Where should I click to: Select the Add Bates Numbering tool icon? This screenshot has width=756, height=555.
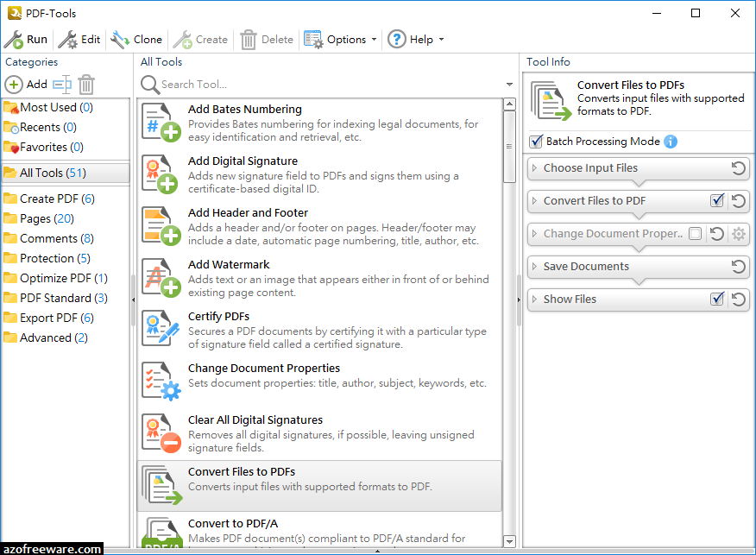click(x=161, y=123)
